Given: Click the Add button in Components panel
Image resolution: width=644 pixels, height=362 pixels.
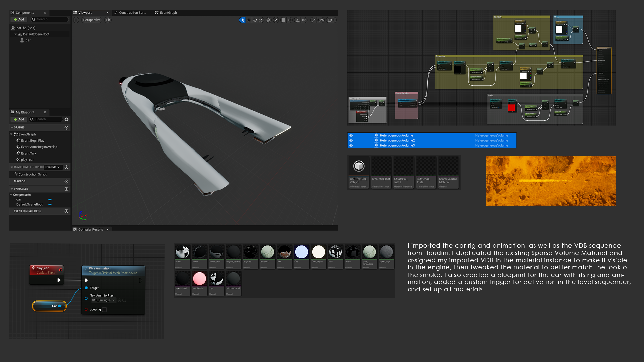Looking at the screenshot, I should point(19,19).
